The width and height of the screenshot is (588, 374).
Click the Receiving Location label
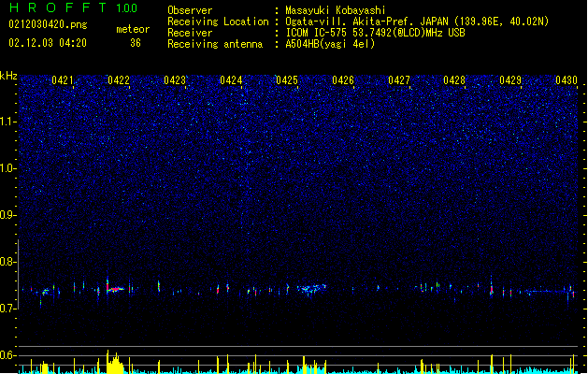(218, 22)
